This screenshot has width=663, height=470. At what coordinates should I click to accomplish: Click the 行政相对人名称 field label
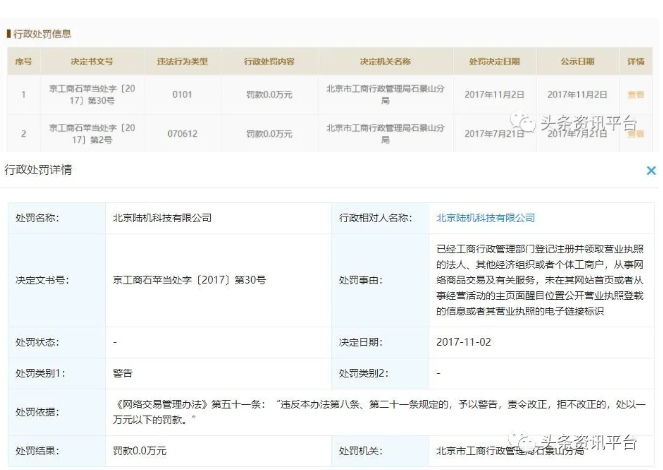tap(375, 218)
